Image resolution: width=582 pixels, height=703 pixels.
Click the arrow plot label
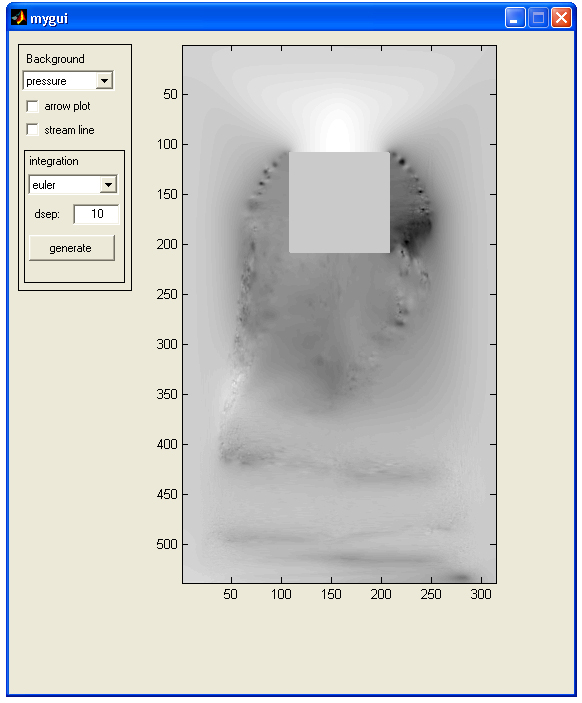pyautogui.click(x=67, y=106)
